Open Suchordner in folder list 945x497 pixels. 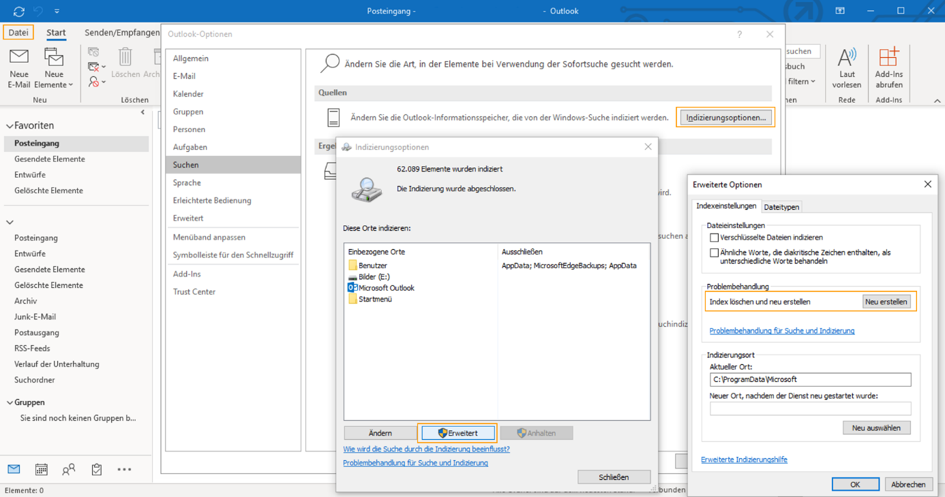pyautogui.click(x=34, y=380)
